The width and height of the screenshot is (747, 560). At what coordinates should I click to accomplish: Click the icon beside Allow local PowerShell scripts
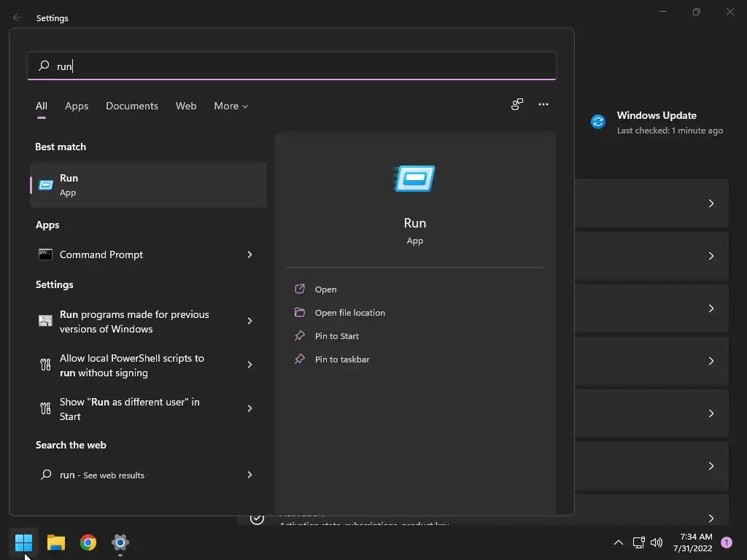pos(45,365)
